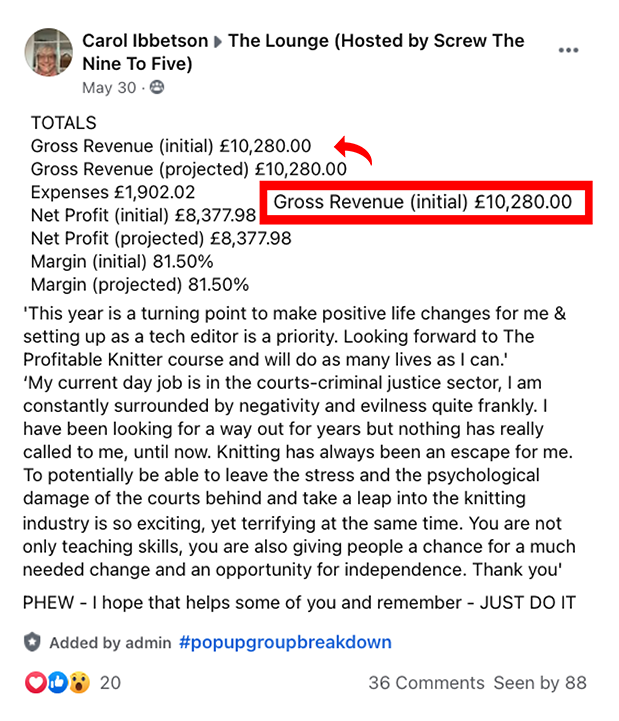Click the Added by admin label

(110, 642)
